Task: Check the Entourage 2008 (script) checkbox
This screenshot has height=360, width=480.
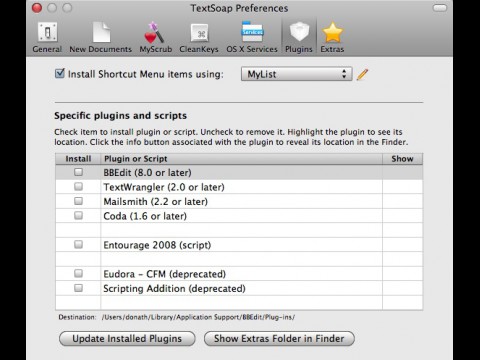Action: (78, 244)
